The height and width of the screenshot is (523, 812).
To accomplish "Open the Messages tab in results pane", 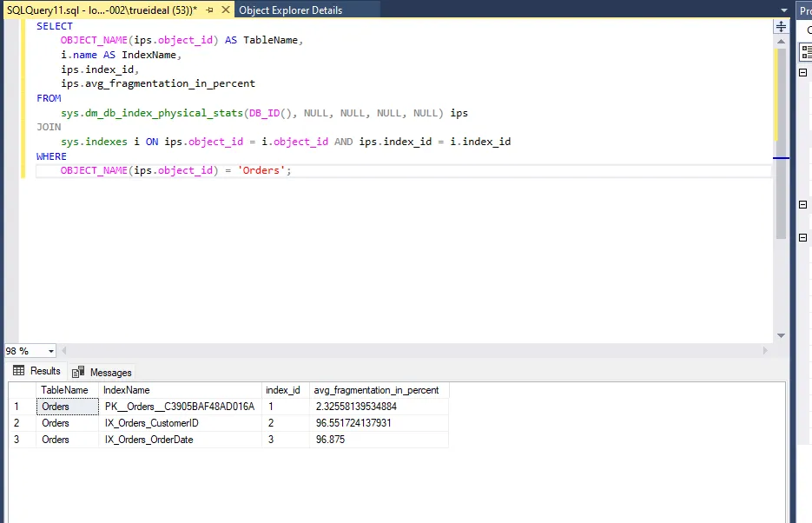I will tap(102, 372).
